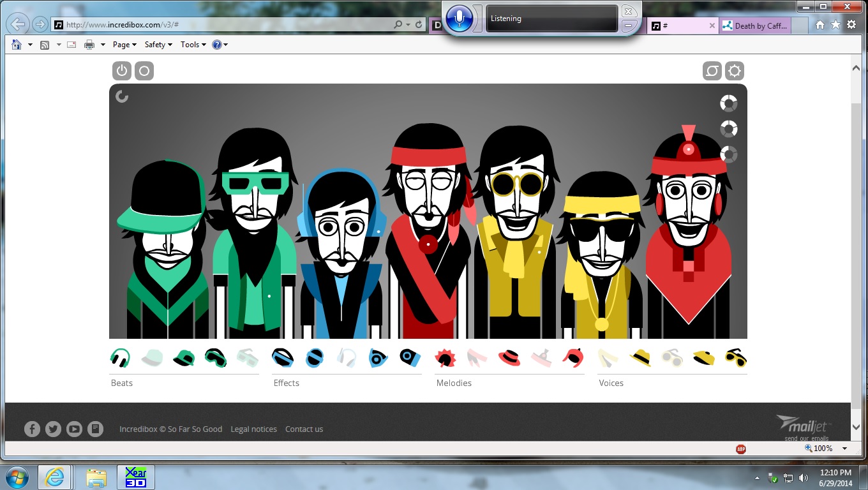Viewport: 868px width, 490px height.
Task: Refresh the page with reload button
Action: pyautogui.click(x=419, y=25)
